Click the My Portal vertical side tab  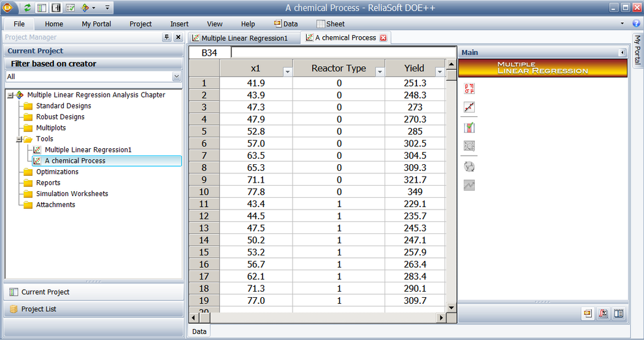[637, 50]
